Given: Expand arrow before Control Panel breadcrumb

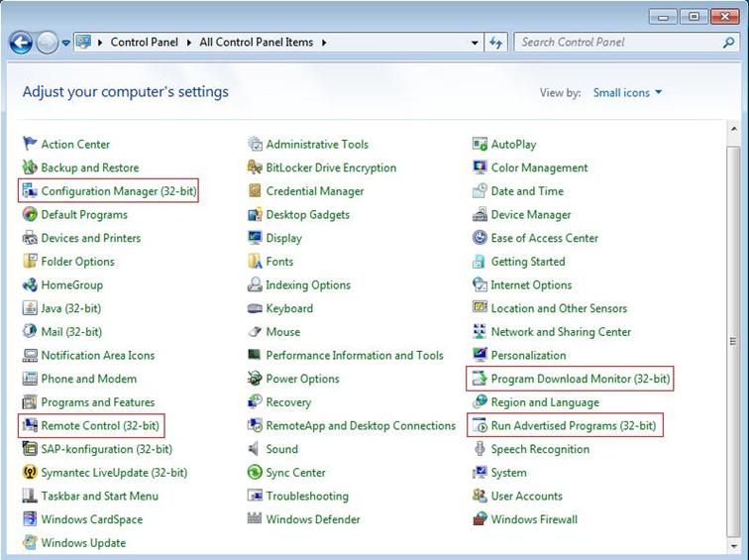Looking at the screenshot, I should tap(100, 43).
